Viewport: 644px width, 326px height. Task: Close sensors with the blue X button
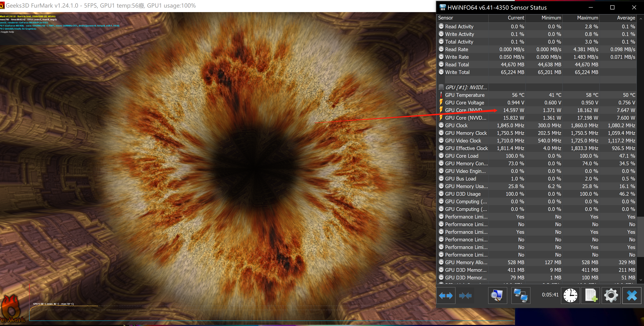[632, 295]
